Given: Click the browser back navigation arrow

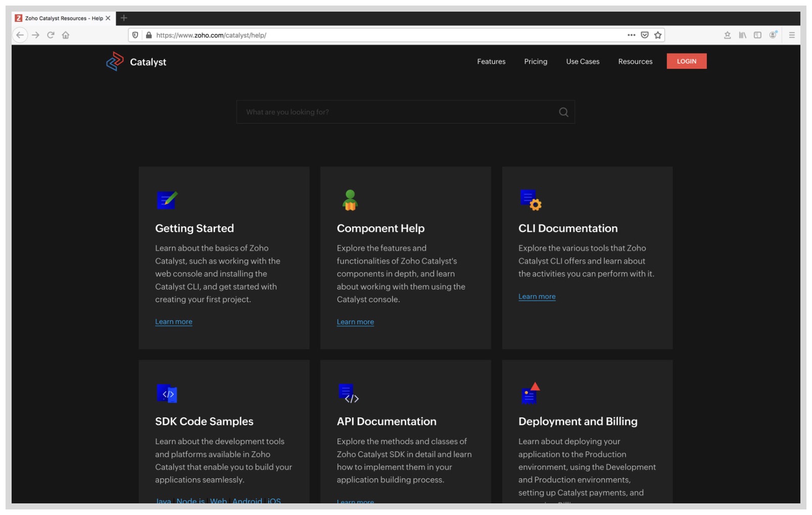Looking at the screenshot, I should (20, 35).
